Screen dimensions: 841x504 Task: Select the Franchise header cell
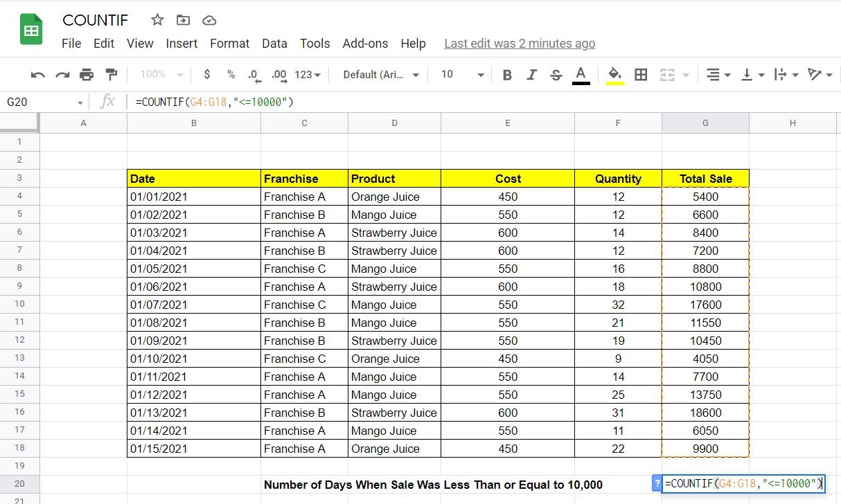304,179
